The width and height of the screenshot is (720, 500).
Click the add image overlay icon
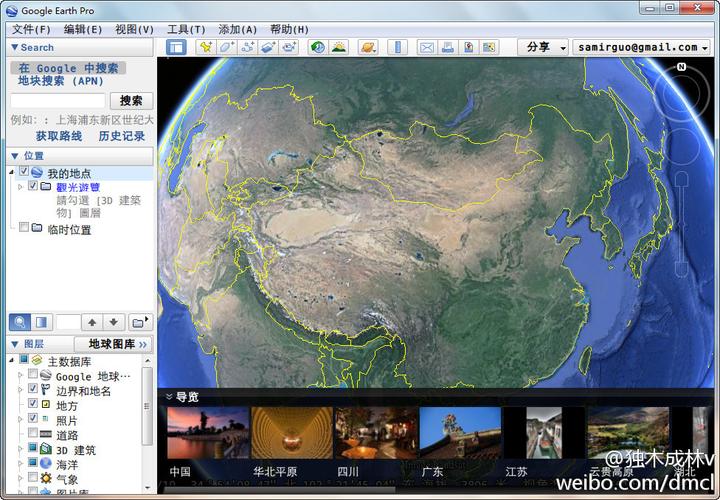tap(268, 47)
